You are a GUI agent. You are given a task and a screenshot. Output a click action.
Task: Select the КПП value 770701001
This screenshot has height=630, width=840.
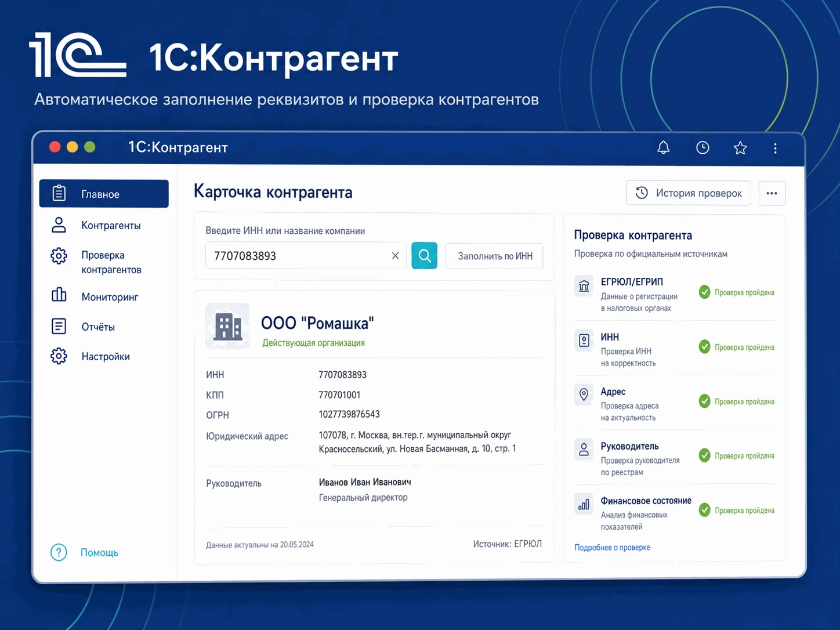pos(339,394)
